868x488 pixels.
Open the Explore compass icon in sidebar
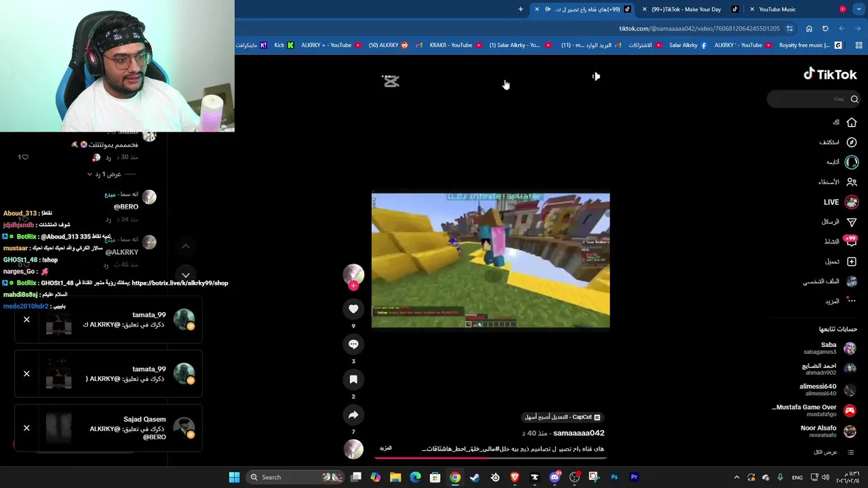(x=852, y=142)
